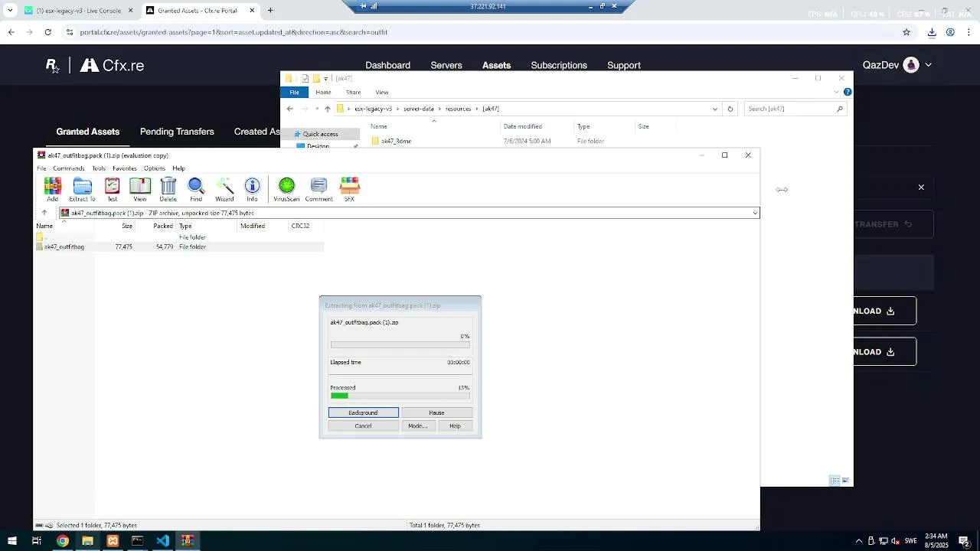Open browser tab search dropdown
The height and width of the screenshot is (551, 980).
click(x=10, y=11)
